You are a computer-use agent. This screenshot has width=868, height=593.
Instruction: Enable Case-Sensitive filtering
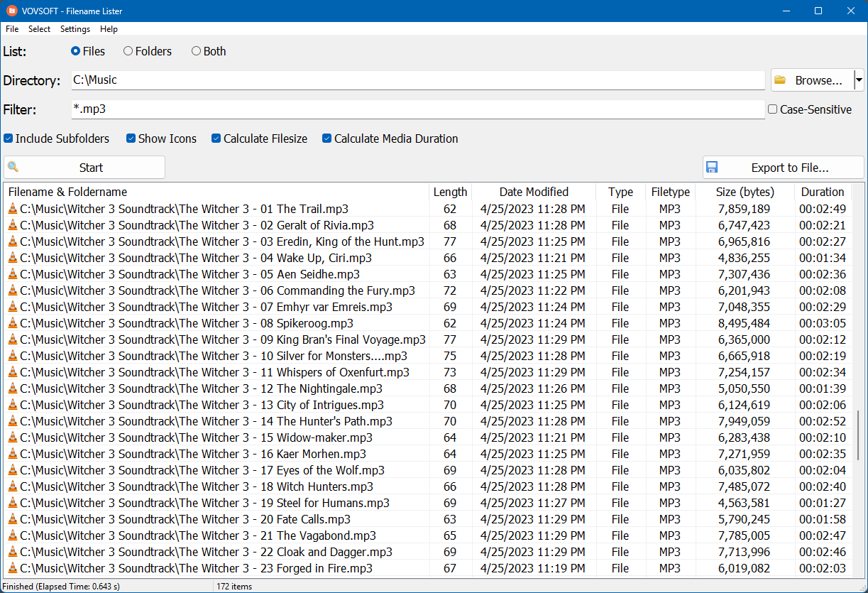click(773, 109)
